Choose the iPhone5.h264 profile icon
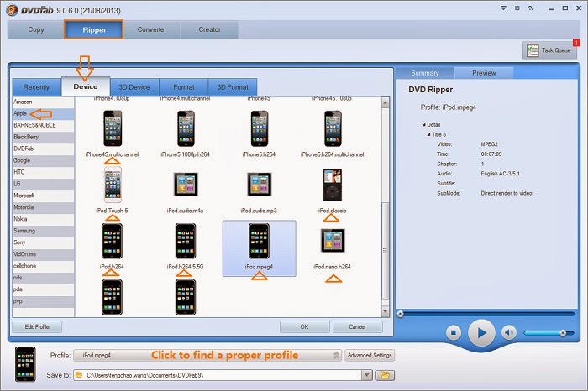The image size is (588, 391). (259, 128)
